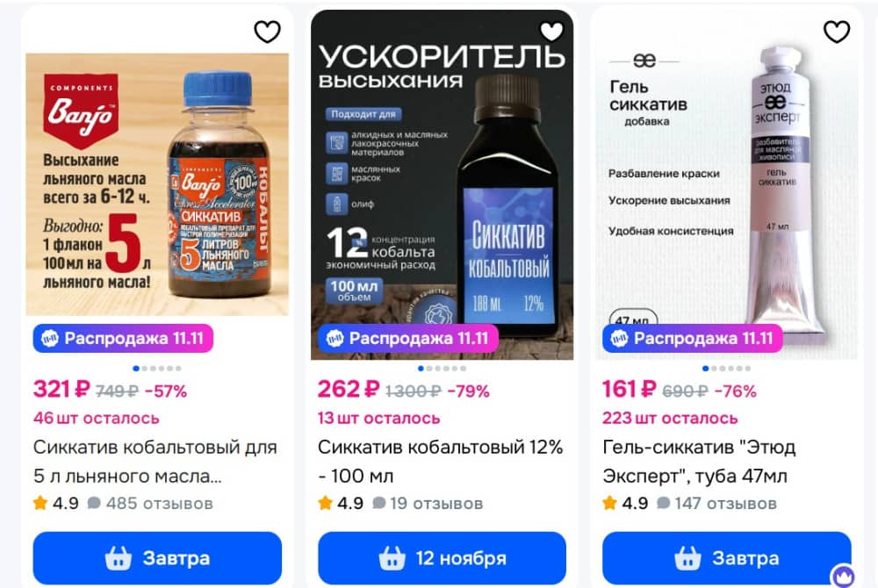Open the title Сиккатив кобальтовый 12% - 100 мл
Image resolution: width=878 pixels, height=588 pixels.
440,462
